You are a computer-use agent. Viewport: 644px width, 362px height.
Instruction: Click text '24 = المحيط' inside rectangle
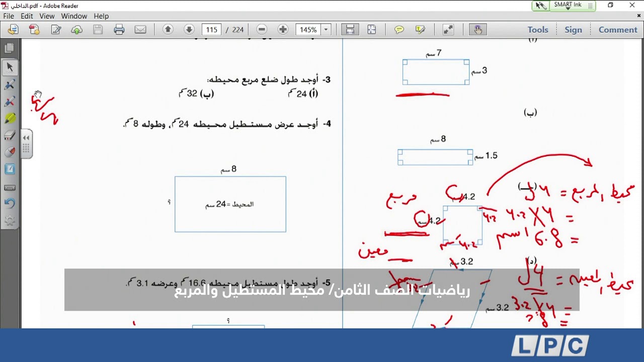[229, 204]
